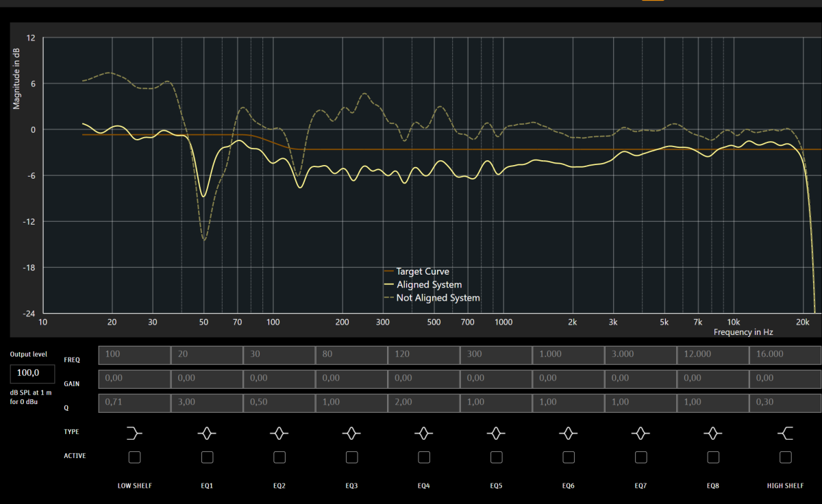This screenshot has height=504, width=822.
Task: Click the Low Shelf frequency field showing 100
Action: pos(134,355)
